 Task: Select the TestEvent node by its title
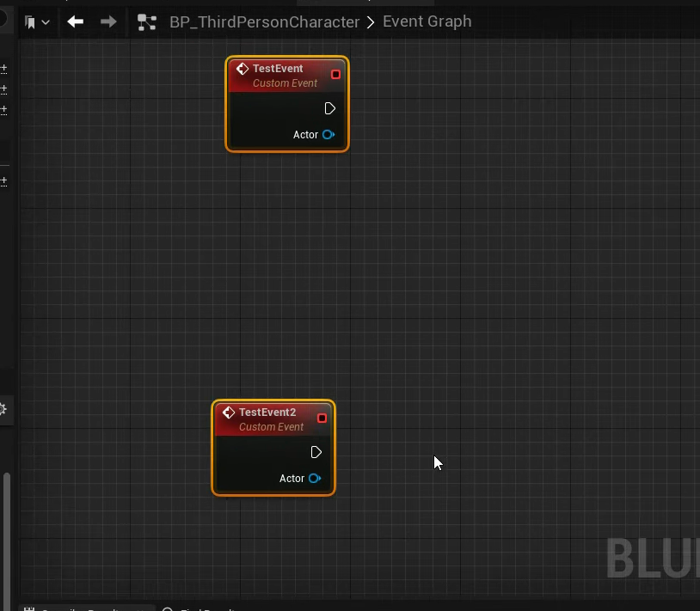pyautogui.click(x=278, y=69)
